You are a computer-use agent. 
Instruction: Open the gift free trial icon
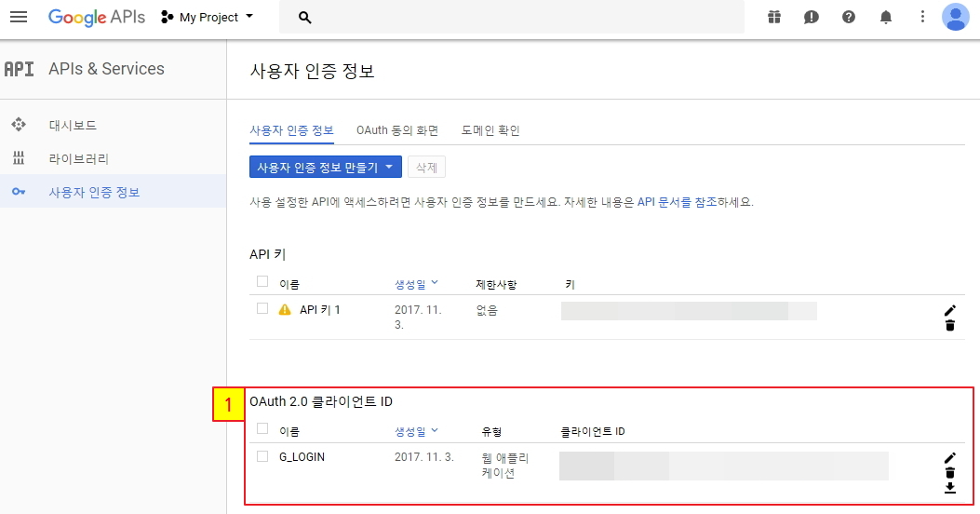pos(773,17)
